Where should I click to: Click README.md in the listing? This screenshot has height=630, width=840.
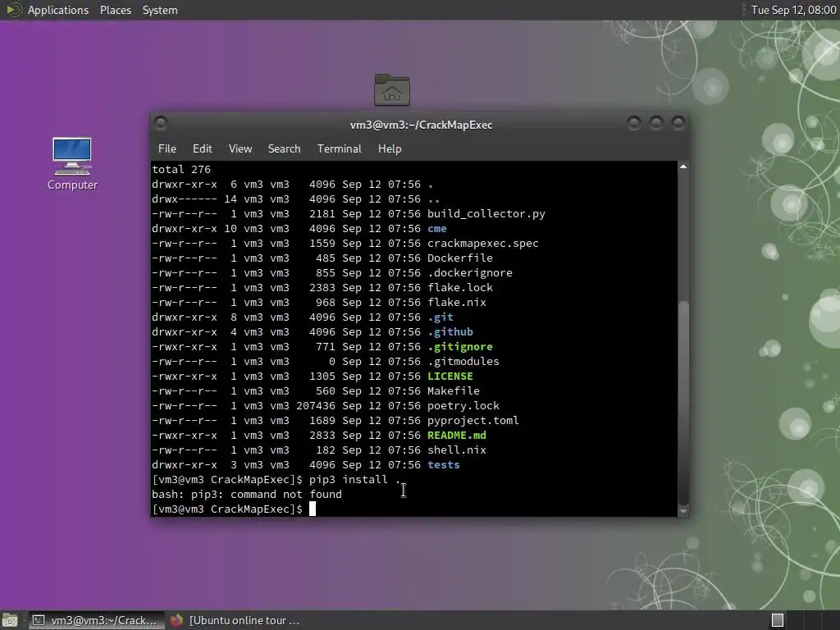click(456, 436)
